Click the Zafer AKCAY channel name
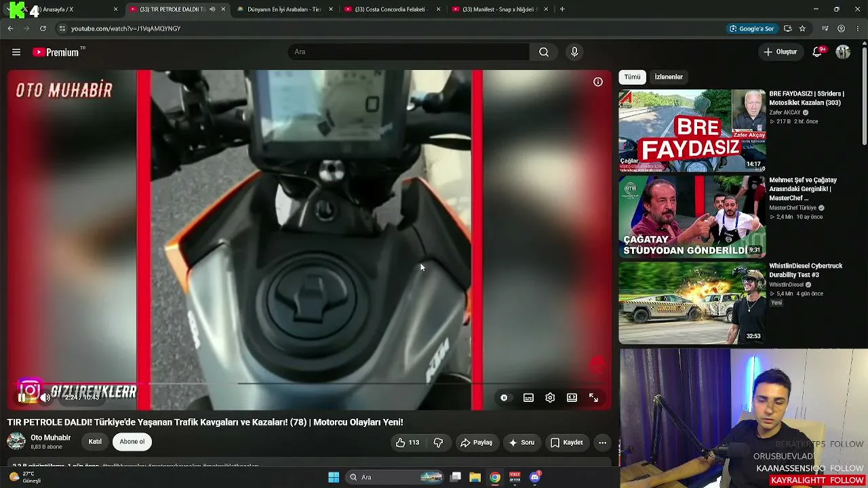Image resolution: width=868 pixels, height=488 pixels. tap(785, 113)
